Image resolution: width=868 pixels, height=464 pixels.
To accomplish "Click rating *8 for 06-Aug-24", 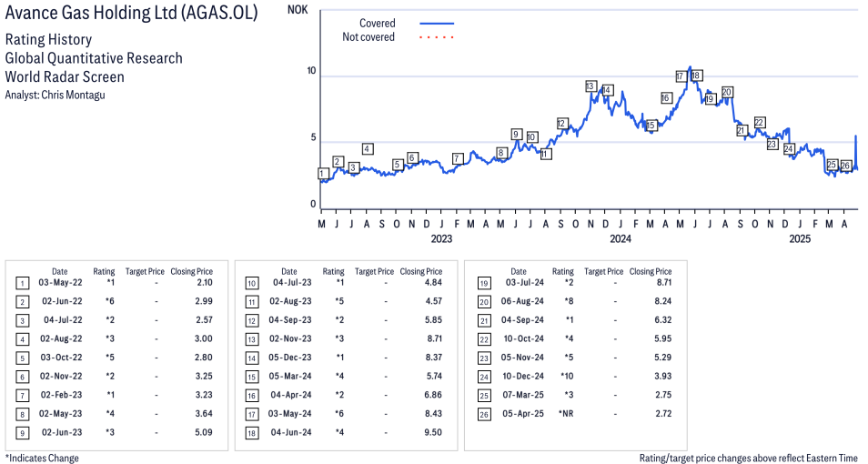I will pos(569,301).
